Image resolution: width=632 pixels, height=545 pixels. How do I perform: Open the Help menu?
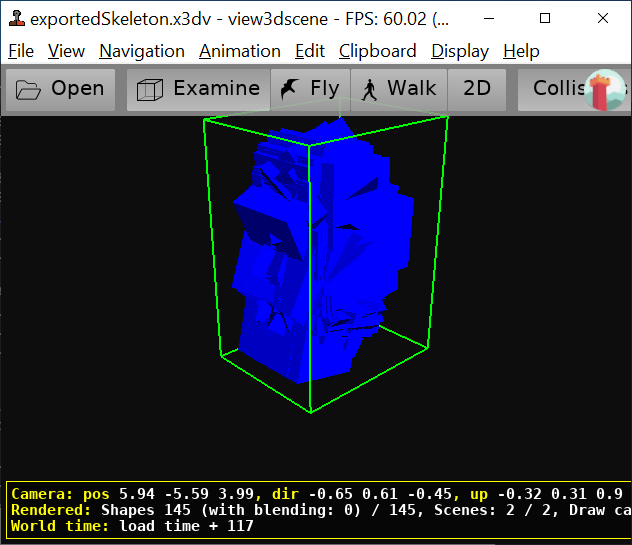(521, 51)
